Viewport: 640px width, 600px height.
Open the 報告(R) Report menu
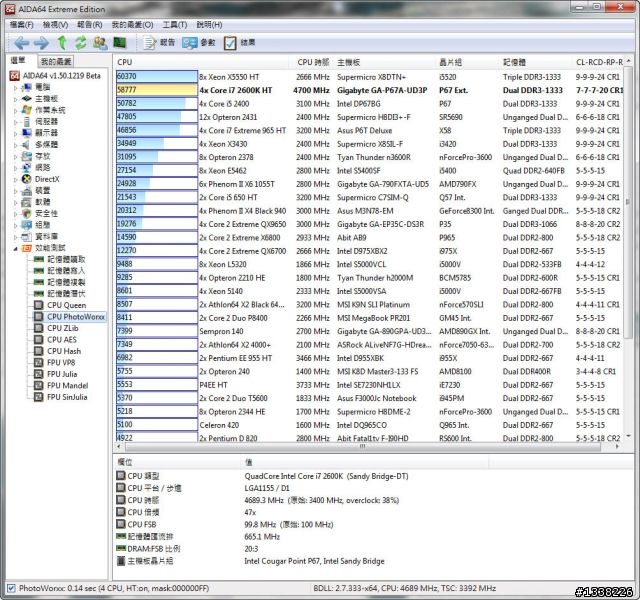[90, 25]
